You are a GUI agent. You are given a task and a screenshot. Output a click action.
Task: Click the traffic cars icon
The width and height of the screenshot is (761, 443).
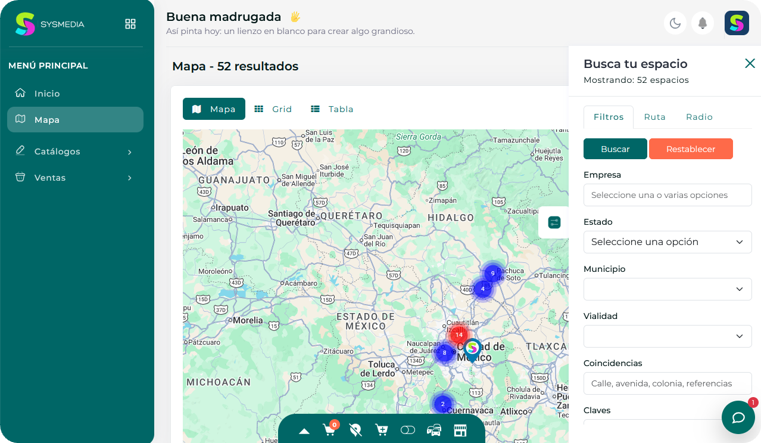click(x=434, y=430)
